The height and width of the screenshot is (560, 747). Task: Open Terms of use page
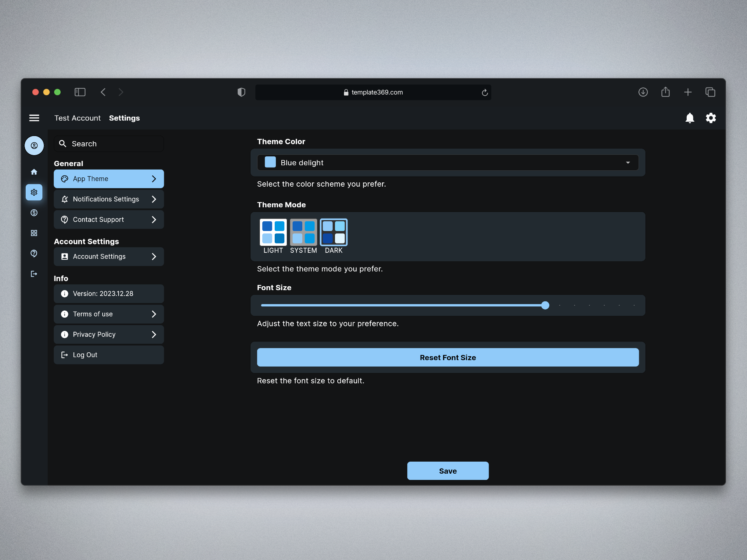click(109, 314)
